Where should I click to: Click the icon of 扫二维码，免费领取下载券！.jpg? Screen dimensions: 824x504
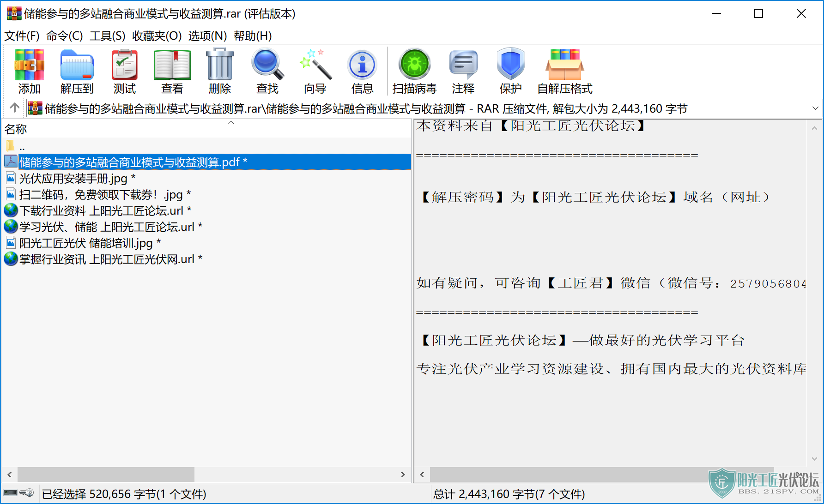[11, 194]
